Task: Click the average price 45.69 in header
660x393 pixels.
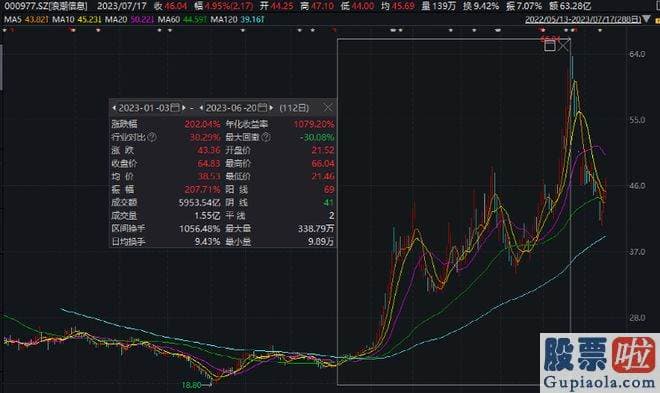Action: pos(403,6)
